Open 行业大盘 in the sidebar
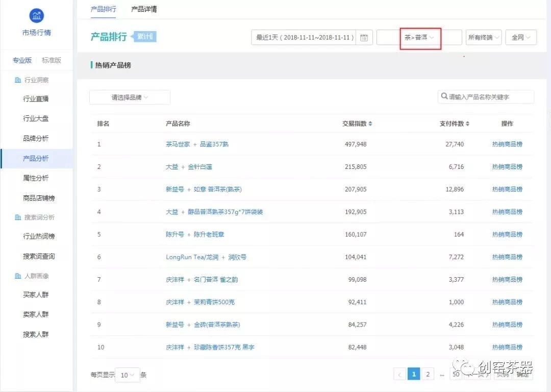The width and height of the screenshot is (551, 392). tap(36, 118)
